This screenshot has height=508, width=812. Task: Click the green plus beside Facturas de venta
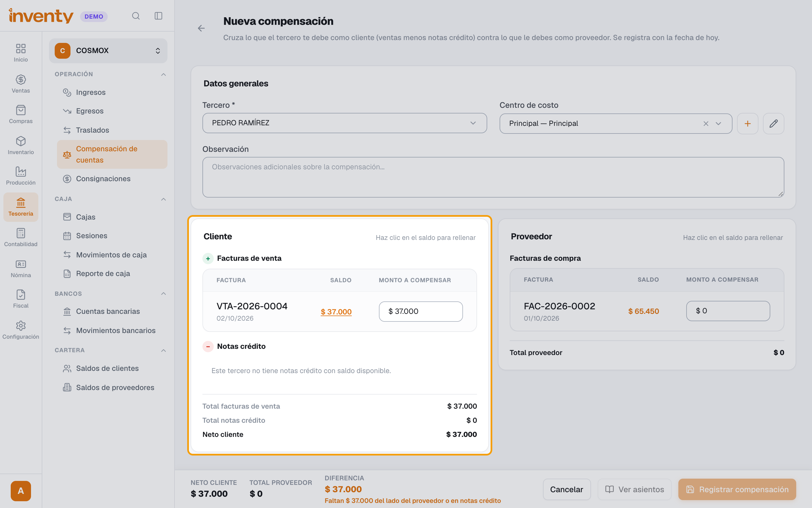208,258
